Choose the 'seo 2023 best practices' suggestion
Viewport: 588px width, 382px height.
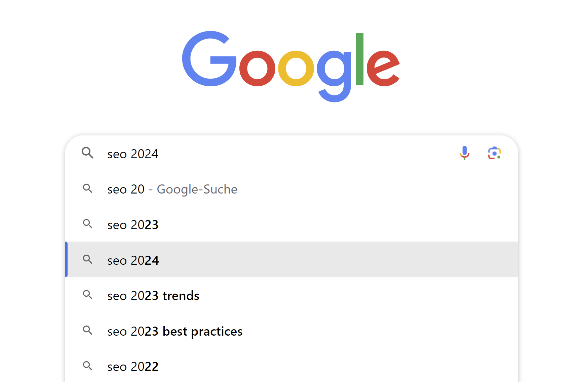(x=175, y=331)
